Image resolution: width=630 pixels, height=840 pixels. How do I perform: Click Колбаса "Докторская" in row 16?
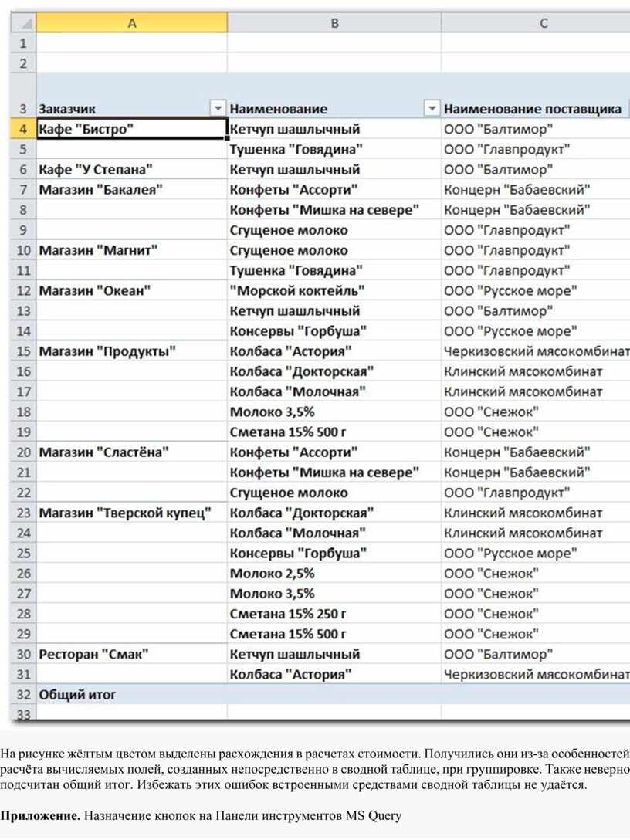pos(334,371)
